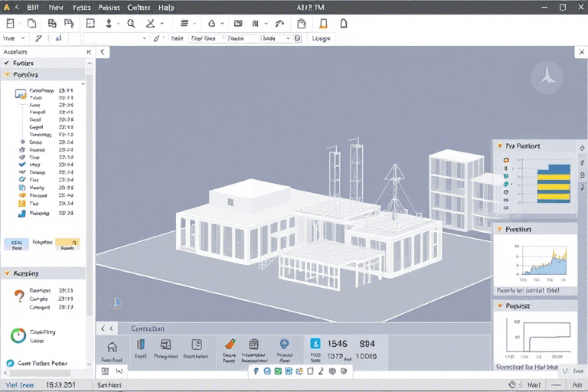Select the Correction tab in the bottom panel
This screenshot has height=392, width=588.
point(147,328)
